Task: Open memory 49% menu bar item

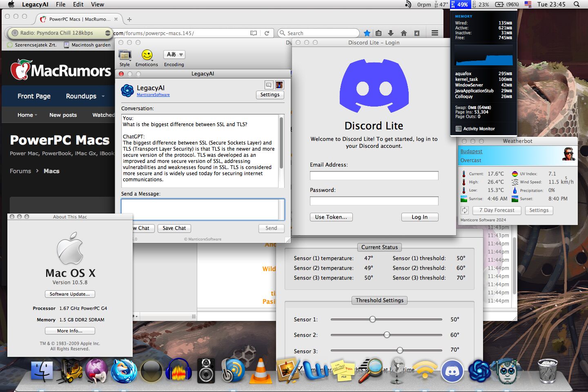Action: (x=460, y=4)
